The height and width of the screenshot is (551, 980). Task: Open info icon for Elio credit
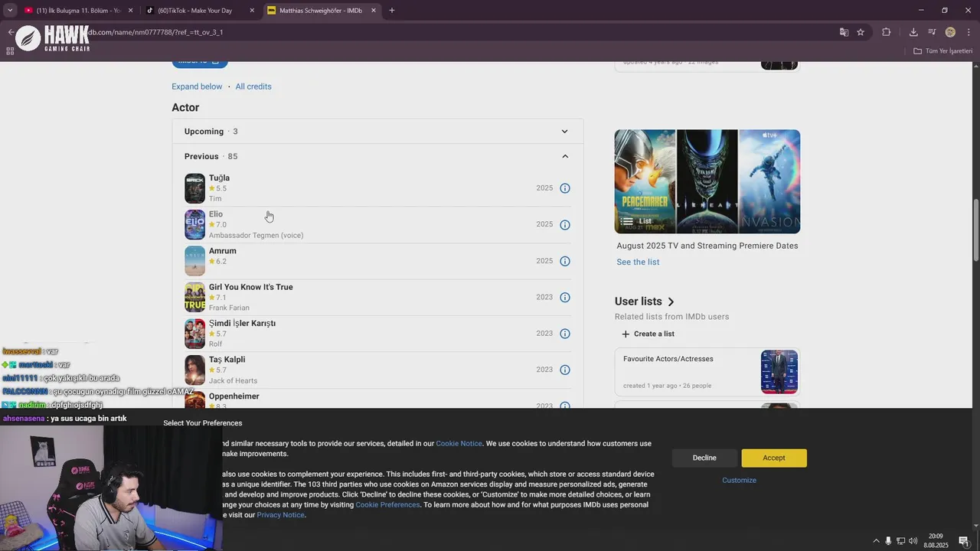click(565, 225)
